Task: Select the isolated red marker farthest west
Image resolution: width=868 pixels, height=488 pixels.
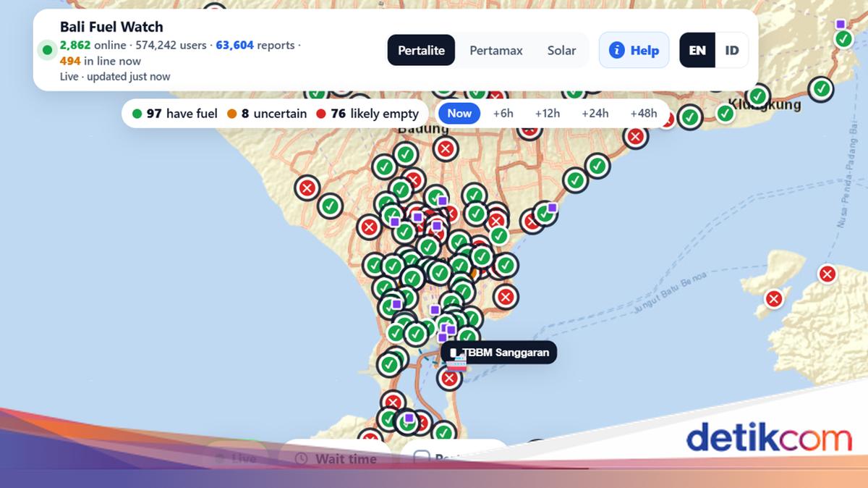Action: 307,188
